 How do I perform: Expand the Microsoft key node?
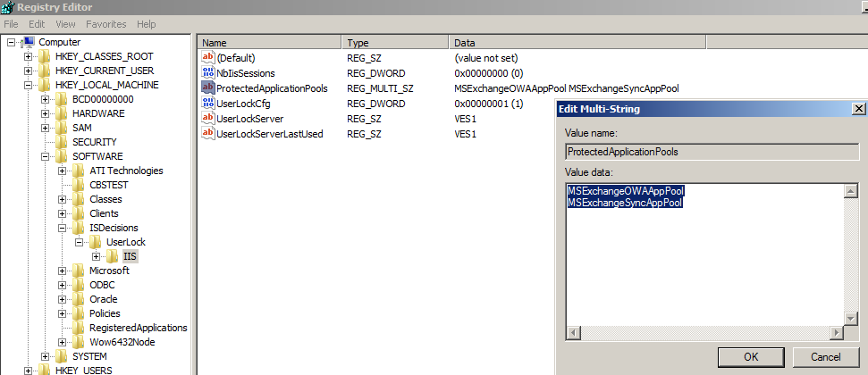(62, 271)
